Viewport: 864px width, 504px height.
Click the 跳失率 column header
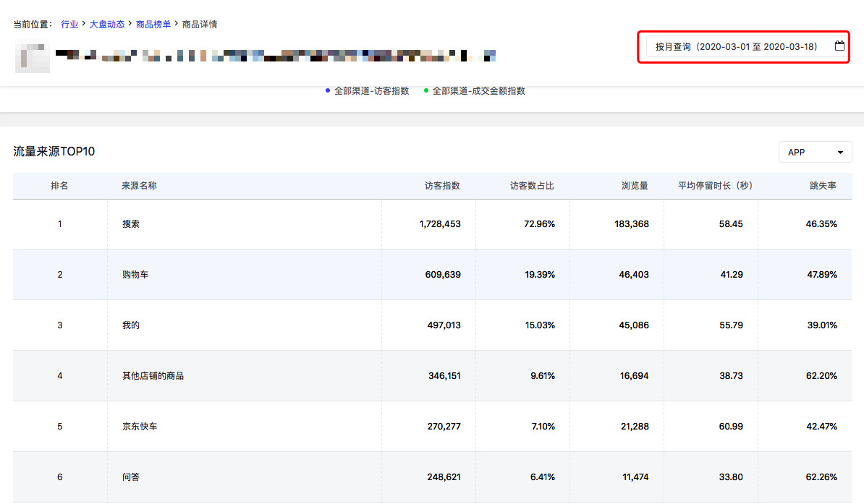click(823, 186)
